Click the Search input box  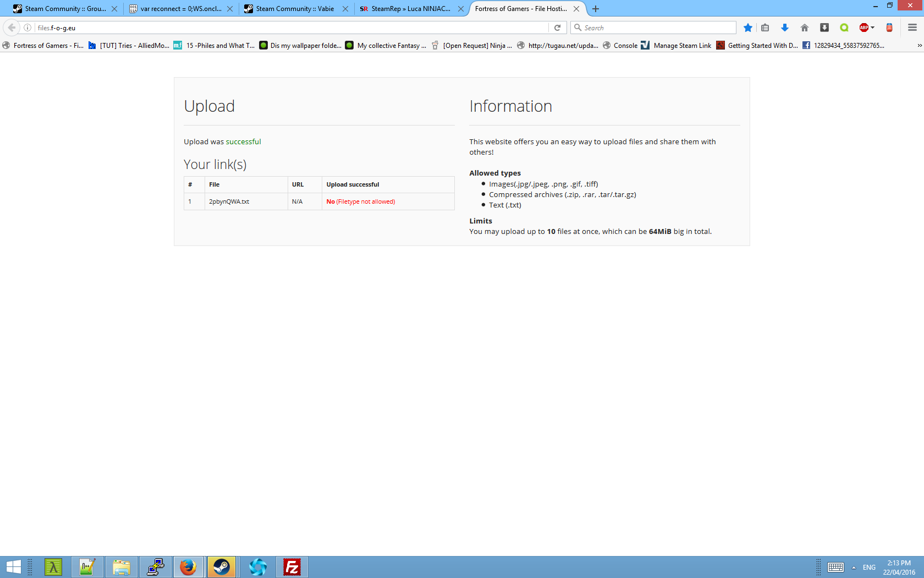[x=657, y=28]
